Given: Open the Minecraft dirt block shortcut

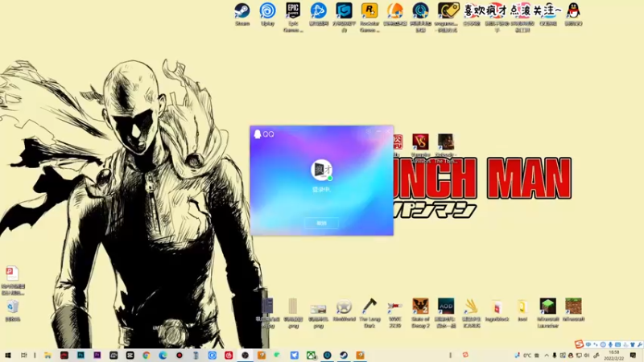Looking at the screenshot, I should click(x=573, y=310).
